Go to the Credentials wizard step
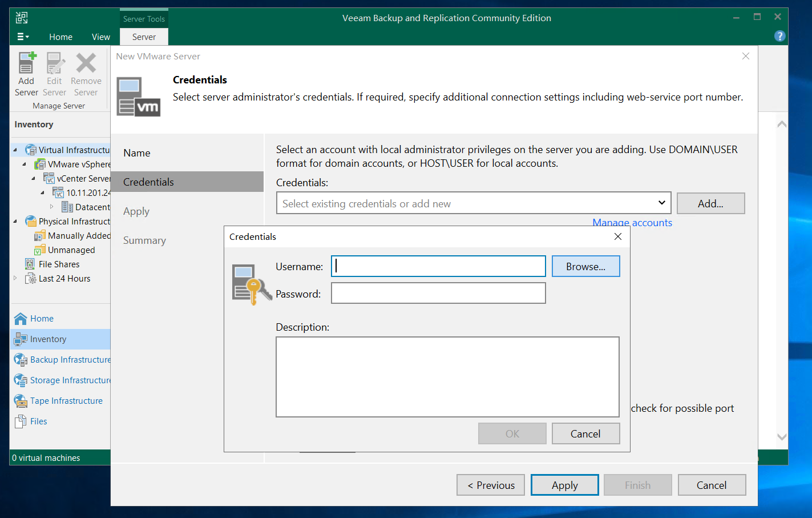Image resolution: width=812 pixels, height=518 pixels. coord(187,182)
